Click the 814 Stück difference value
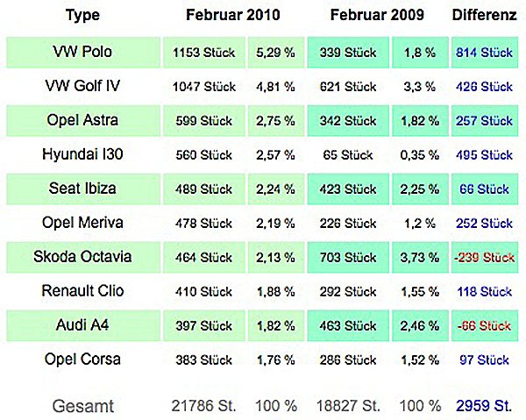Image resolution: width=526 pixels, height=420 pixels. (x=484, y=53)
